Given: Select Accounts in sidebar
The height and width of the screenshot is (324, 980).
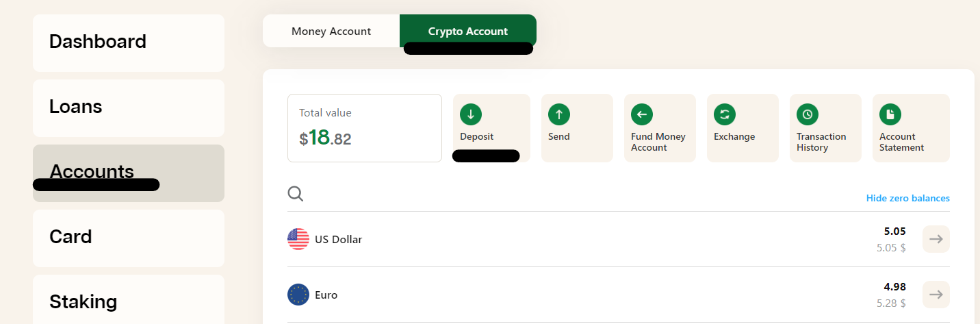Looking at the screenshot, I should click(129, 173).
